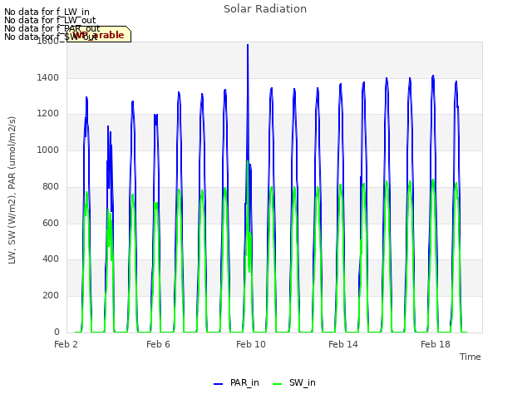This screenshot has height=399, width=532.
Task: Click the green SW_in legend color marker
Action: 277,384
